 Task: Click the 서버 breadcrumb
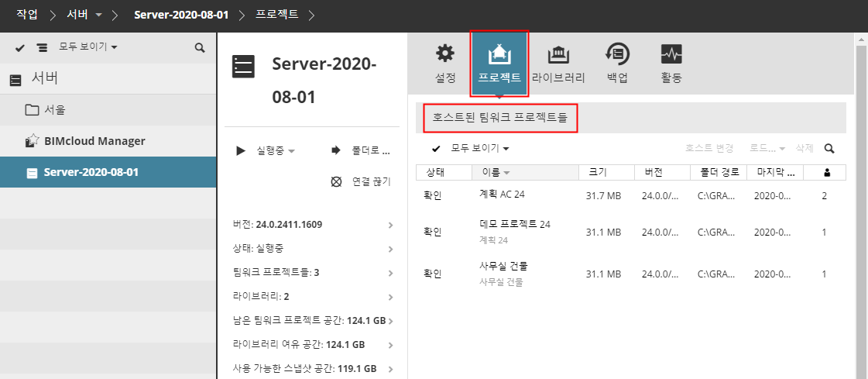tap(77, 15)
